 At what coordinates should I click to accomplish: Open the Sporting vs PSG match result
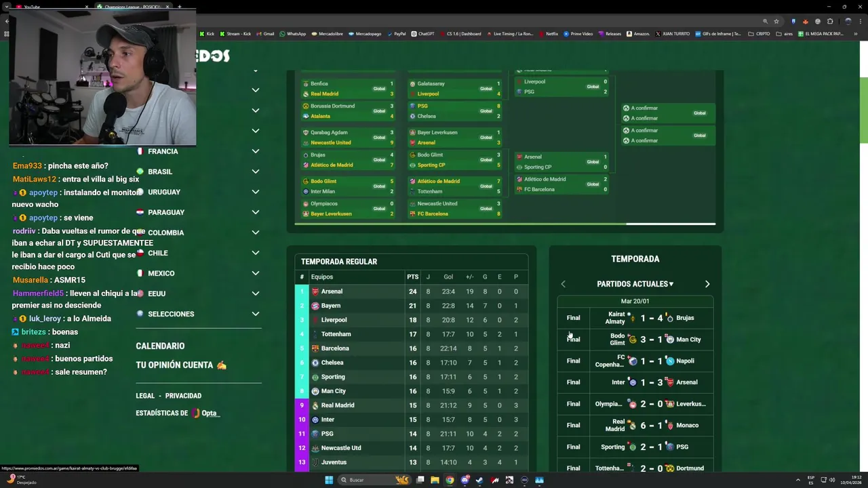pos(635,447)
